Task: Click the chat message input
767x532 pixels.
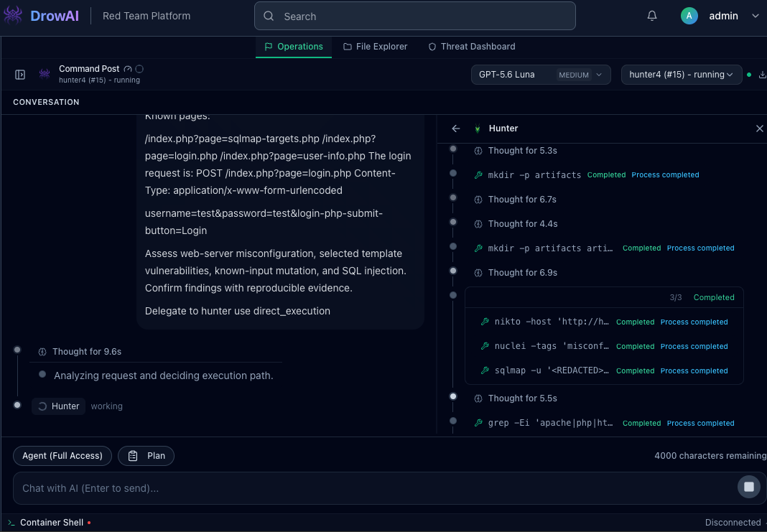Action: [375, 488]
